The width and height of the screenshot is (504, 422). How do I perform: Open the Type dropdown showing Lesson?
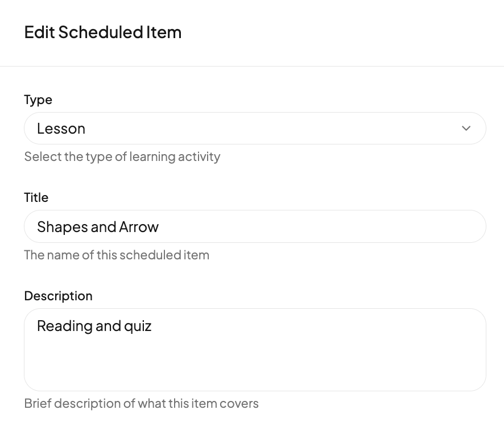pos(255,129)
